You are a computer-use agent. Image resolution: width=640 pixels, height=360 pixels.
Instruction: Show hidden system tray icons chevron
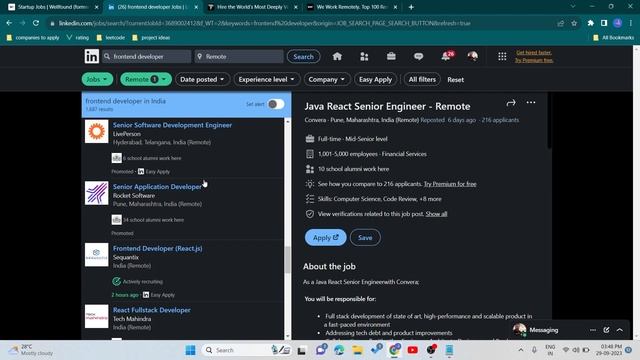pyautogui.click(x=521, y=350)
